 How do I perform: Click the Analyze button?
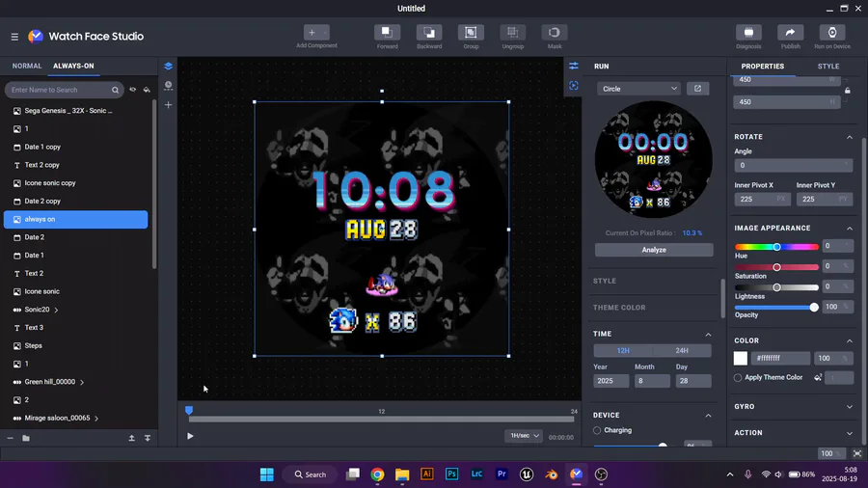coord(654,250)
